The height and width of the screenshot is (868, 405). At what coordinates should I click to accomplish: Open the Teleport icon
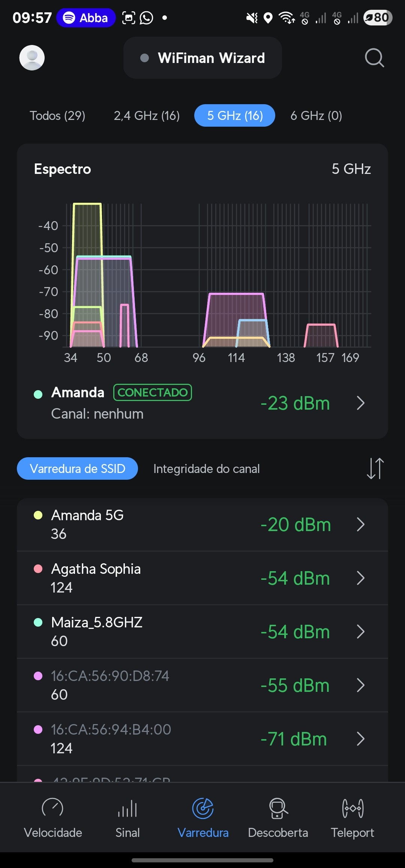pos(352,808)
